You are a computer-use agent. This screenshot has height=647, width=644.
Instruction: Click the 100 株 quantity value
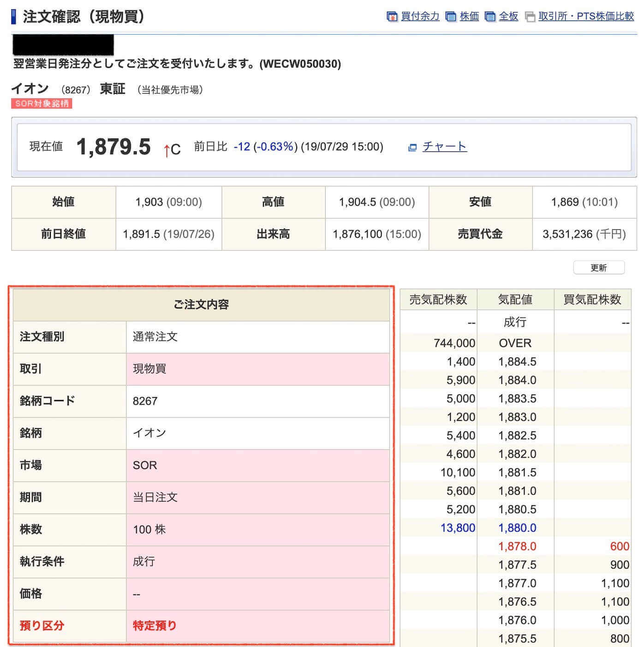click(x=149, y=529)
